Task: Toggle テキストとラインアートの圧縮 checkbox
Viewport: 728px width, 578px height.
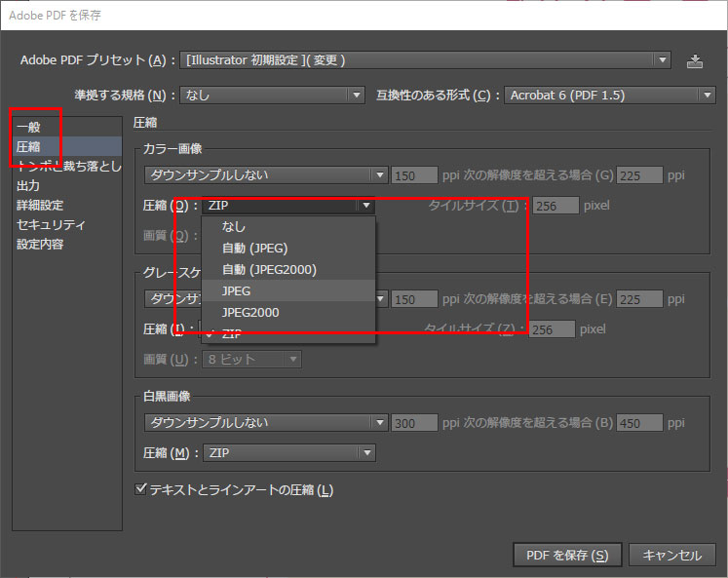Action: pos(141,489)
